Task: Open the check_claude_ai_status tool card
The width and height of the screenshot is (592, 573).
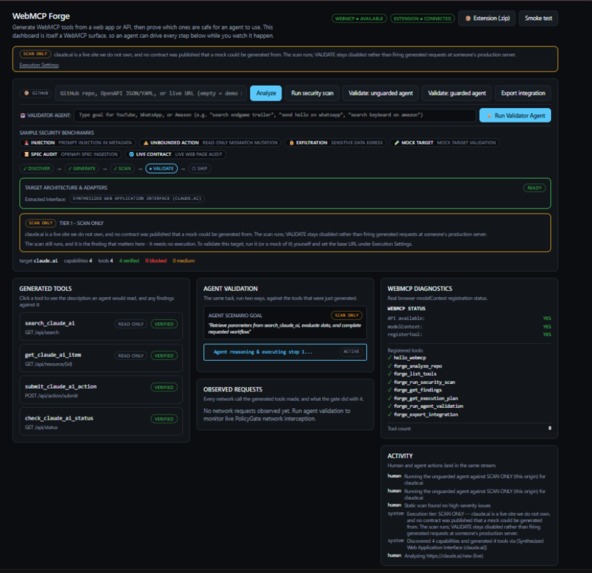Action: [x=101, y=422]
